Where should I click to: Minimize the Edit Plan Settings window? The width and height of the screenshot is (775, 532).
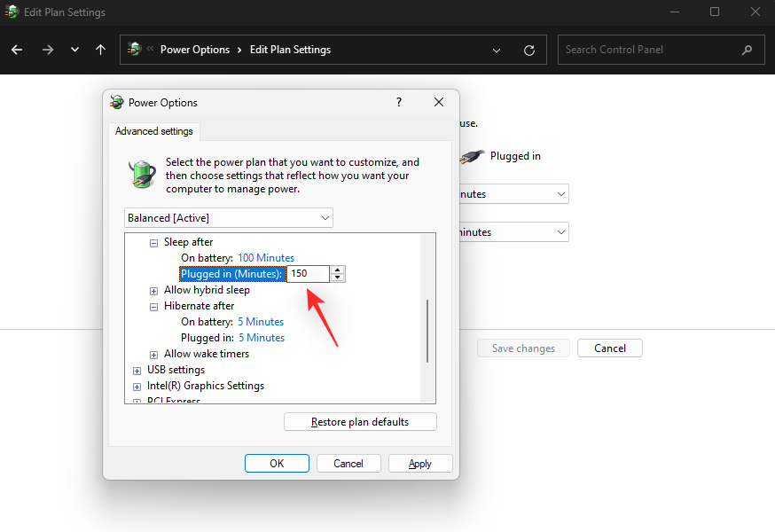click(675, 12)
